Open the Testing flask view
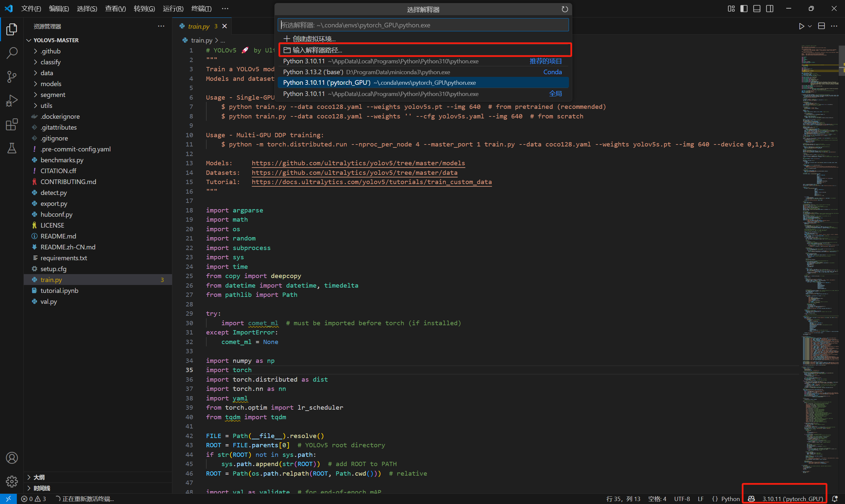 (x=12, y=148)
